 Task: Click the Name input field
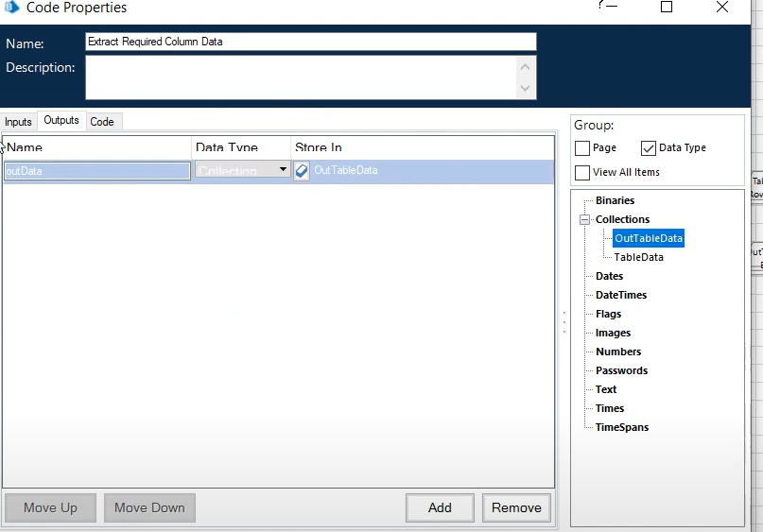click(311, 42)
